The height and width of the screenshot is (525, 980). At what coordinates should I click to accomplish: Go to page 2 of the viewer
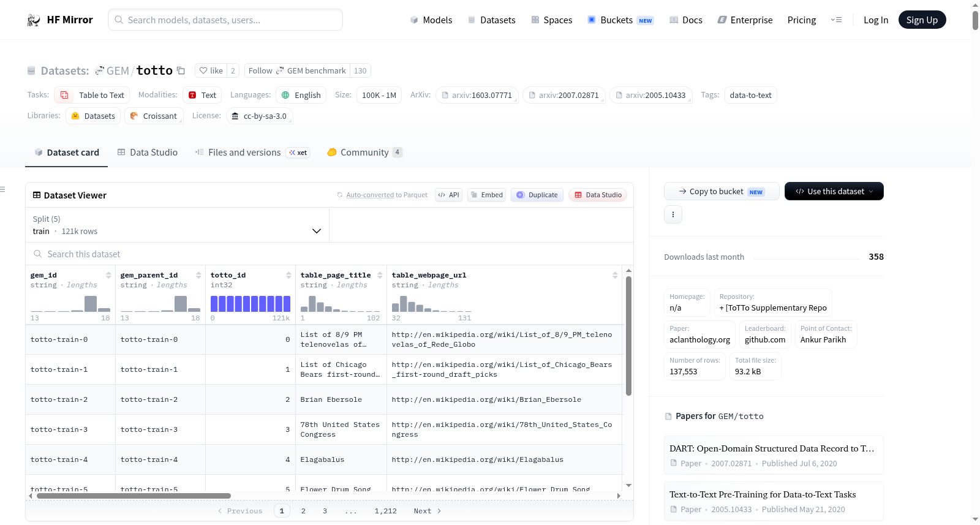303,511
